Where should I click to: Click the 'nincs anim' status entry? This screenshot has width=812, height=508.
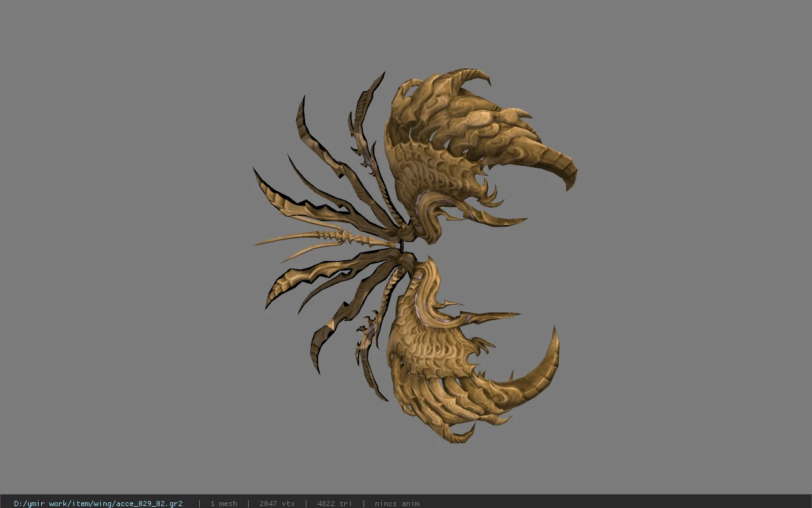point(397,504)
